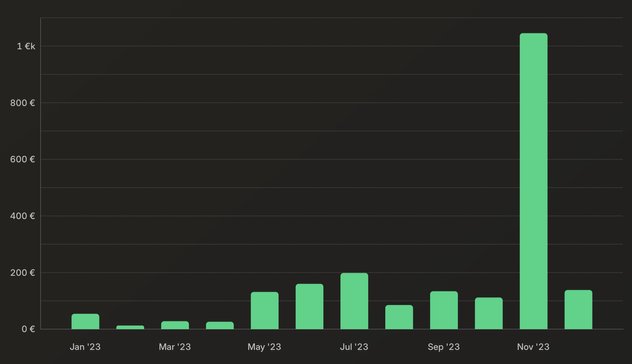Select the April 2023 bar
Image resolution: width=632 pixels, height=364 pixels.
(x=220, y=325)
